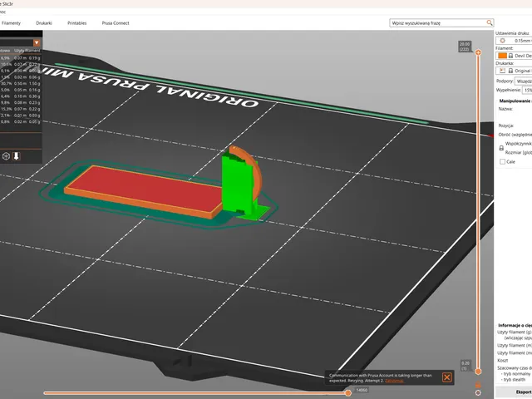
Task: Click the Pozycja label
Action: coord(506,126)
